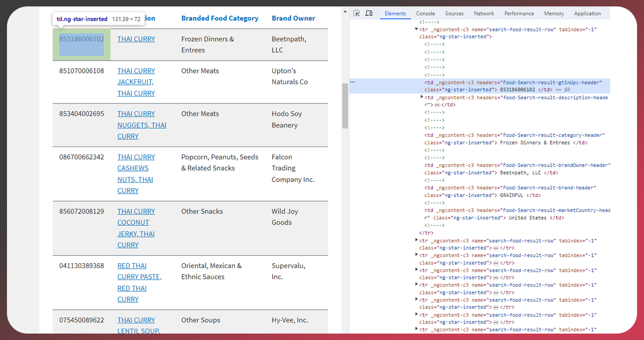Go to the Network tab
644x340 pixels.
[484, 13]
